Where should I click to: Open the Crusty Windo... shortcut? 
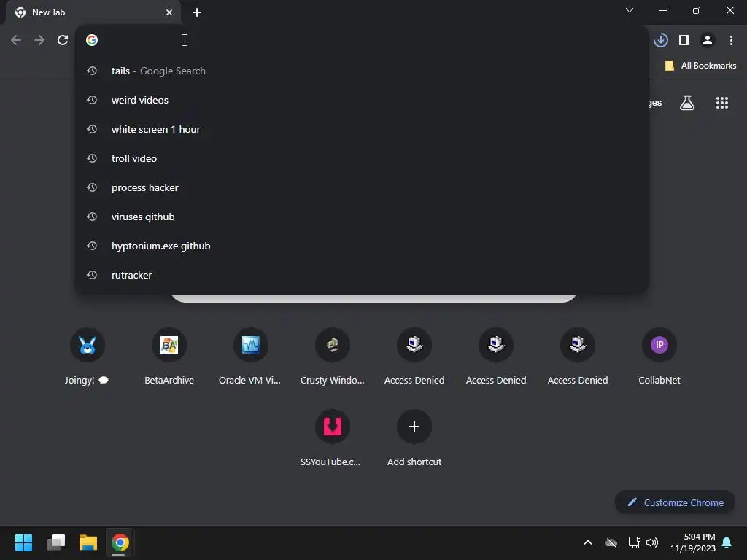[333, 357]
